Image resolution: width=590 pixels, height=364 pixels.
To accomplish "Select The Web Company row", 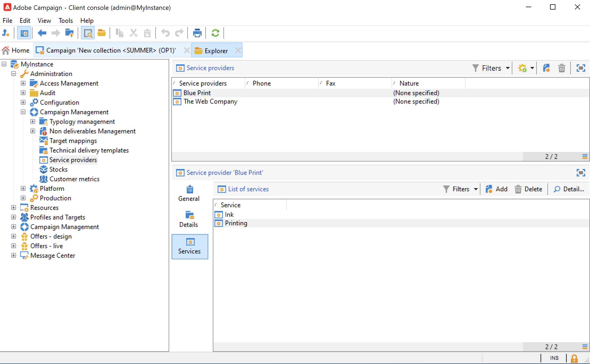I will pos(210,101).
